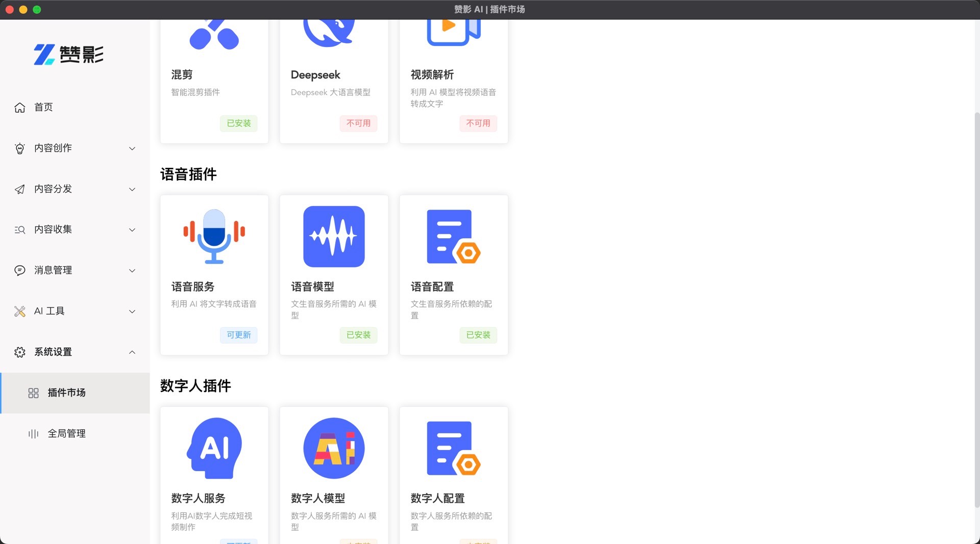Click the 可更新 badge on 语音服务
Image resolution: width=980 pixels, height=544 pixels.
tap(239, 335)
